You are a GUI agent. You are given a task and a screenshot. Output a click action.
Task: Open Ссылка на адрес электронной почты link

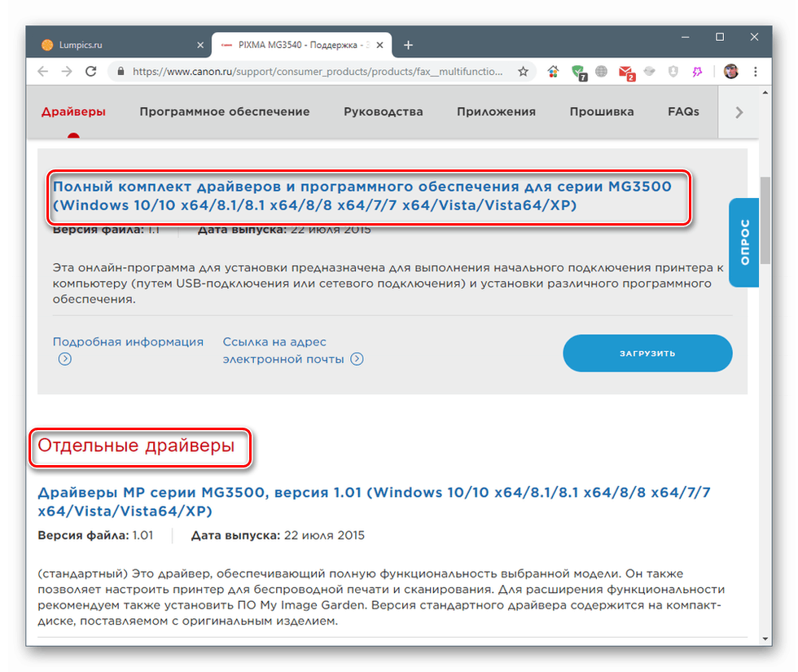[x=283, y=350]
